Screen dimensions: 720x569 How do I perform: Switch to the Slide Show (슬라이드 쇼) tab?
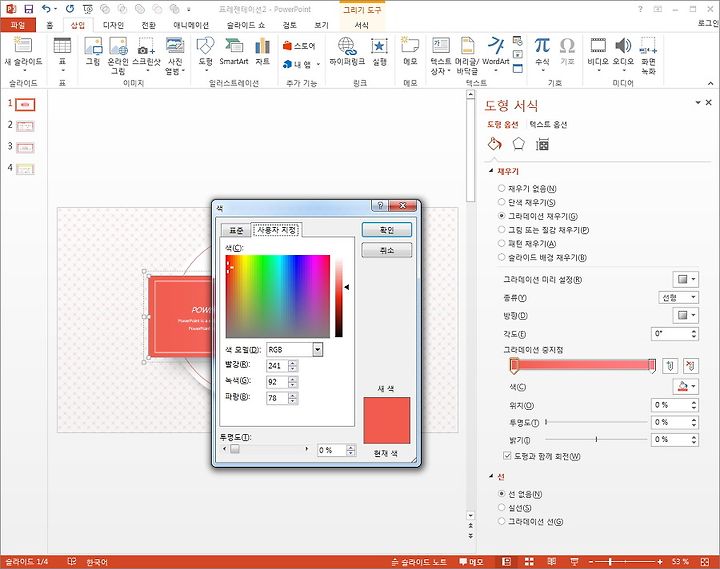(x=246, y=25)
